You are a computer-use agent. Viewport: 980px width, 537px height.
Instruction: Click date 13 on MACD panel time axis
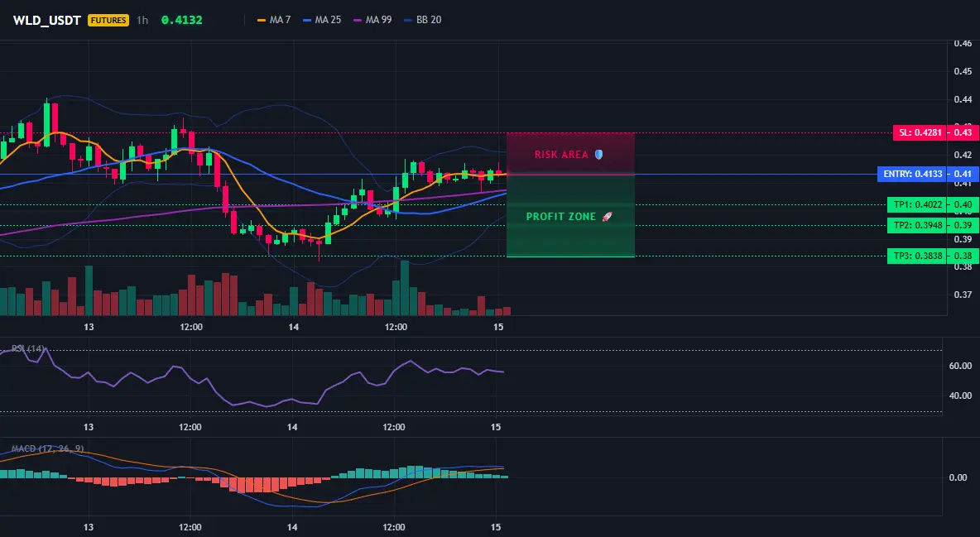(x=88, y=527)
